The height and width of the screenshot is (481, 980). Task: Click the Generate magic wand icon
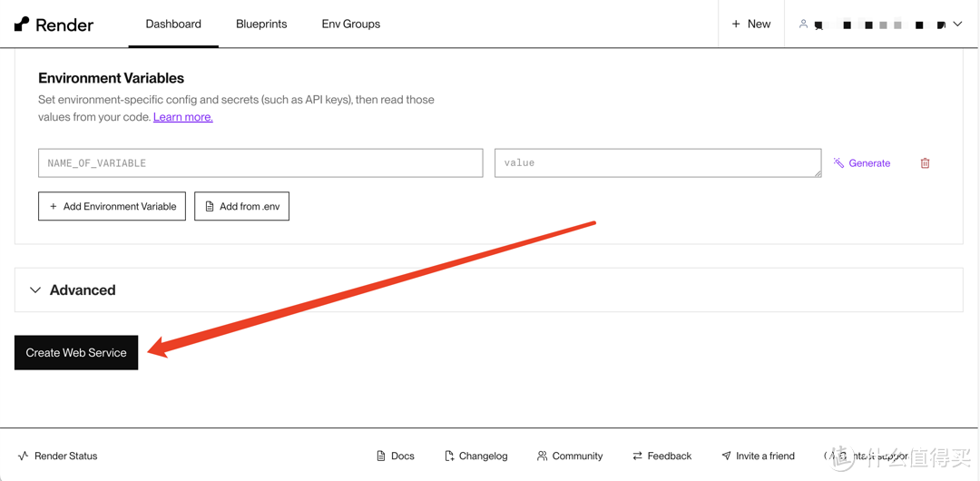pos(838,163)
